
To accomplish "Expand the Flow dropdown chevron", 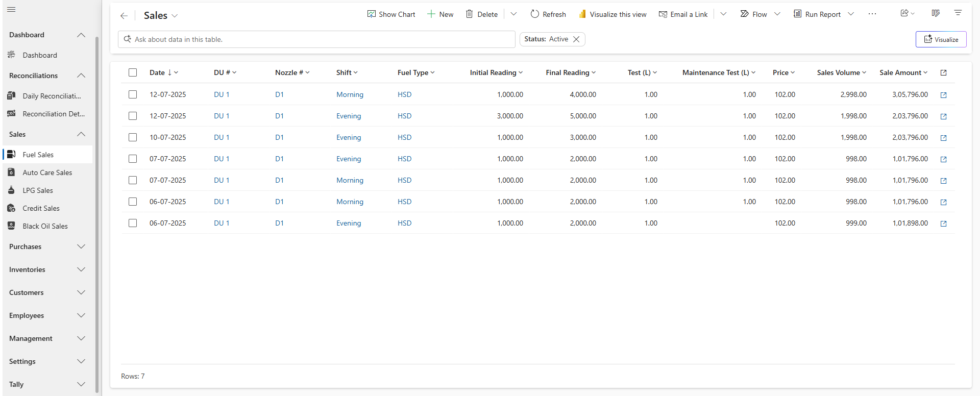I will pyautogui.click(x=777, y=14).
